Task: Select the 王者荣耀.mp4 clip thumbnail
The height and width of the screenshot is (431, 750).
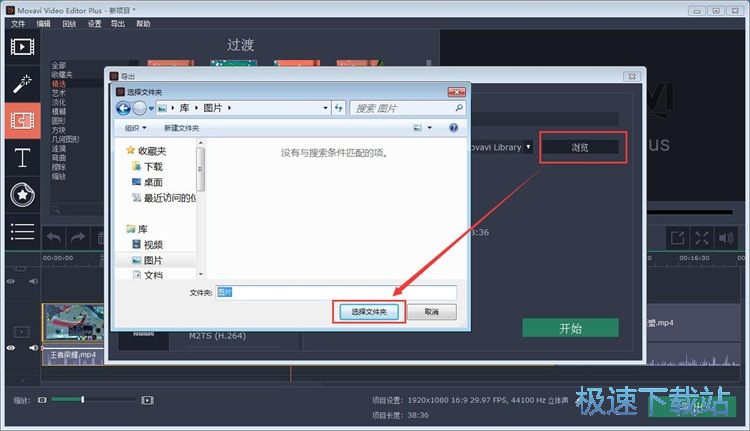Action: (73, 322)
